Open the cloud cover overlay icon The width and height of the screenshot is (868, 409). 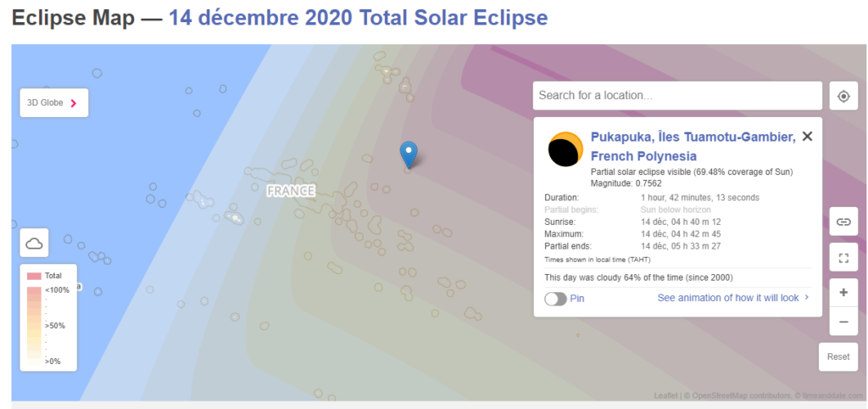[34, 243]
